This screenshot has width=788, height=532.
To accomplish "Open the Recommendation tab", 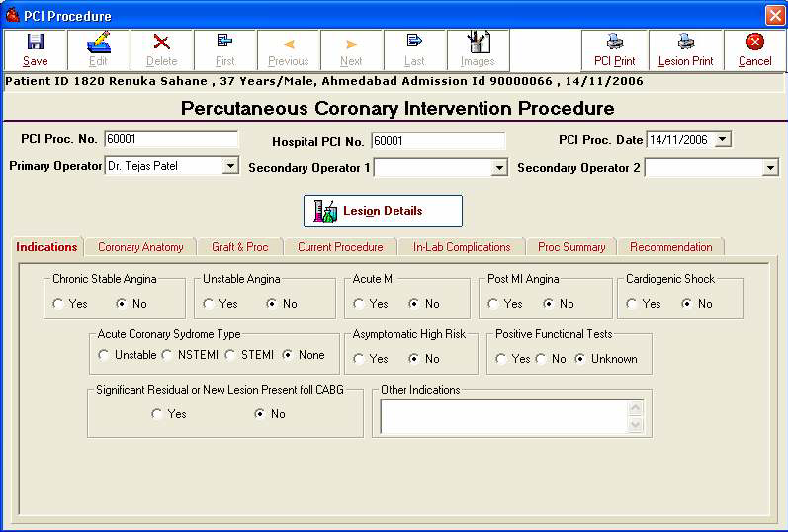I will [x=670, y=247].
